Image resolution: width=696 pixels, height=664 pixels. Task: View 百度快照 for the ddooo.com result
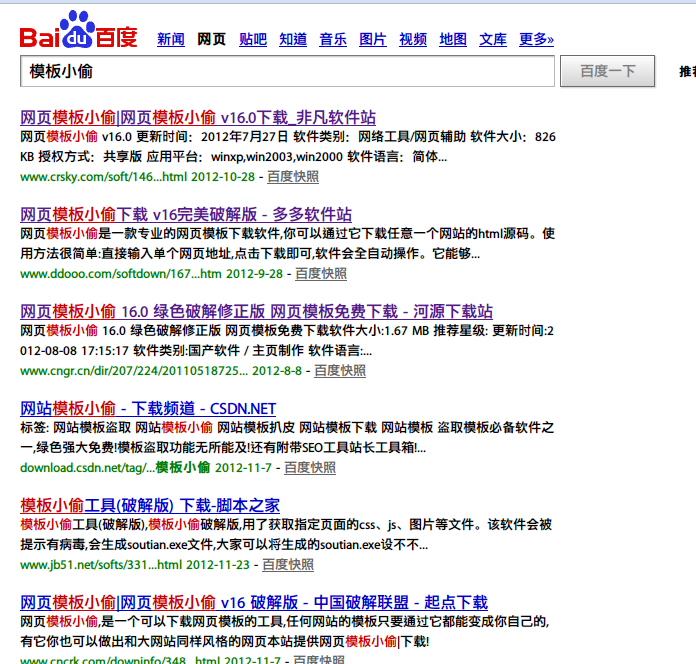tap(321, 274)
